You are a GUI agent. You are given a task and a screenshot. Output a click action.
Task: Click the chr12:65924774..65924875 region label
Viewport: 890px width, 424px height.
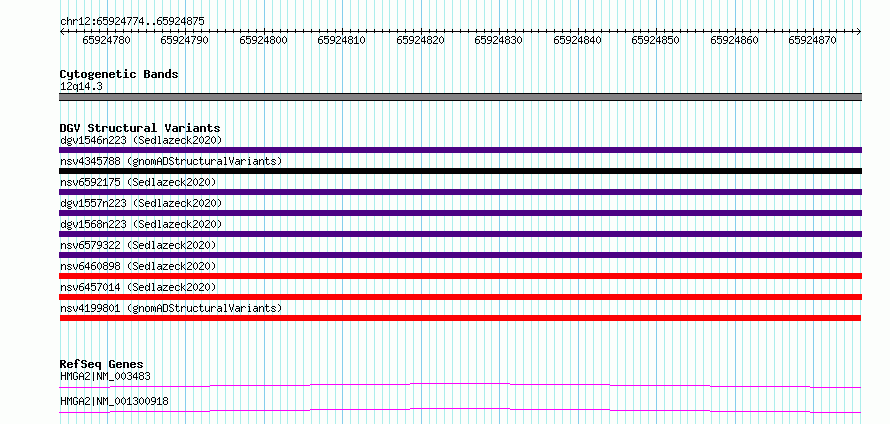[132, 22]
